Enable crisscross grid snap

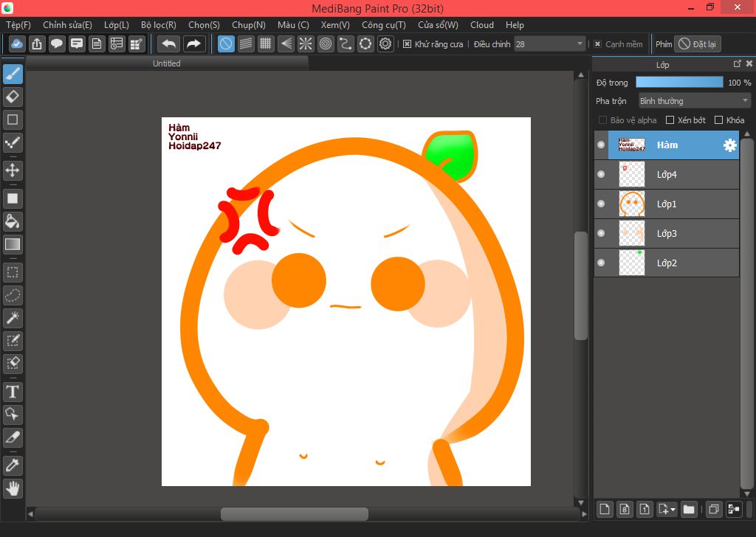266,44
